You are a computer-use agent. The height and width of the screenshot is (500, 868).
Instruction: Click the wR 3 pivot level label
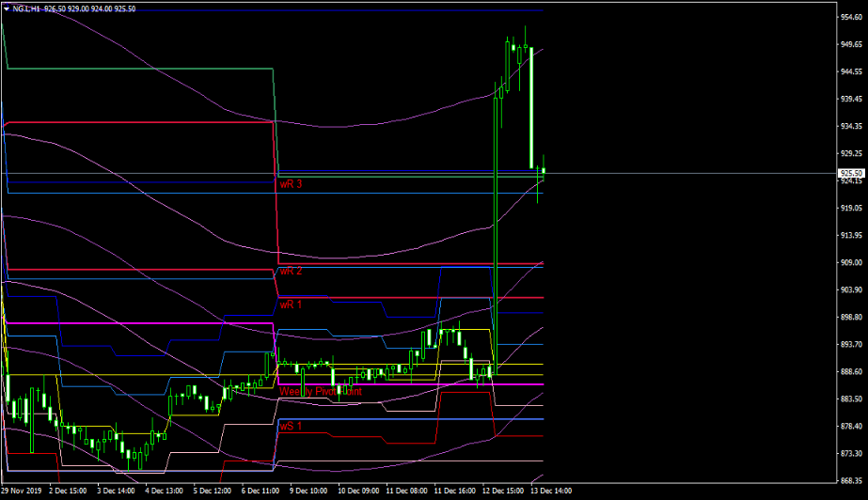point(291,185)
